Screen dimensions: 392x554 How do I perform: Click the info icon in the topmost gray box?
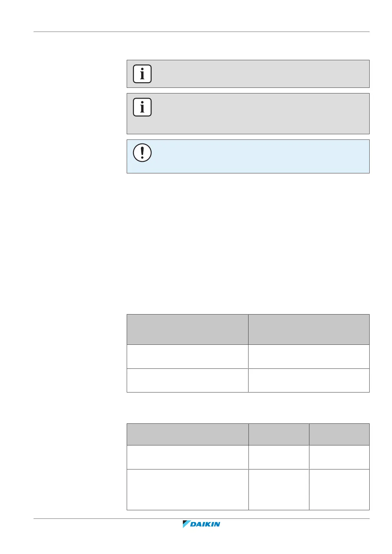point(142,74)
